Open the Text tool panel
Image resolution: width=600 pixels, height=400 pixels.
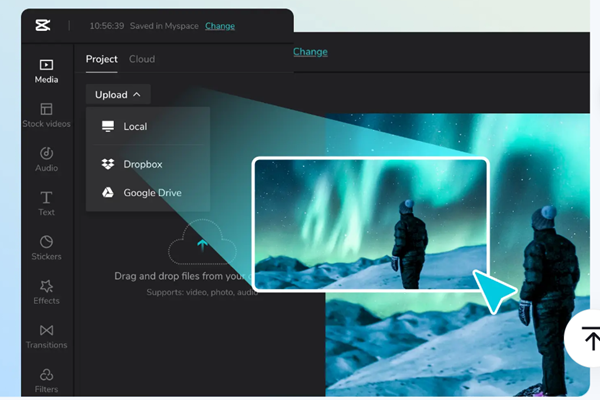click(46, 203)
